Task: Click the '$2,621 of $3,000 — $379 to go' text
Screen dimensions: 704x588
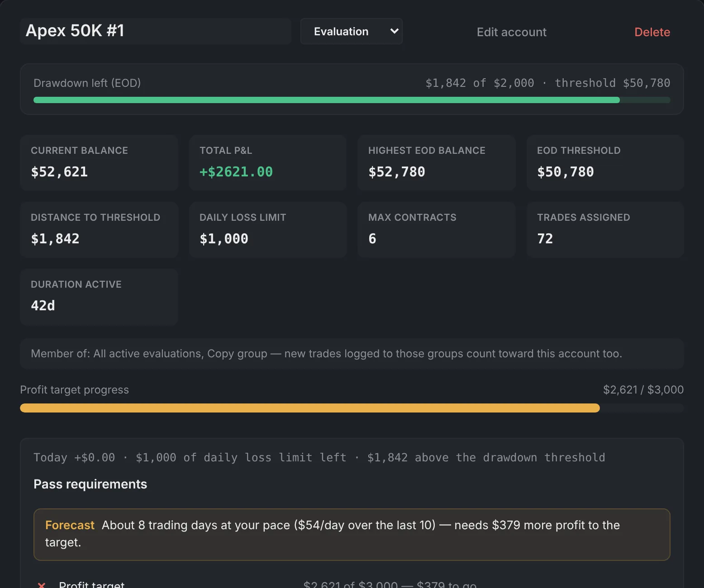Action: coord(390,584)
